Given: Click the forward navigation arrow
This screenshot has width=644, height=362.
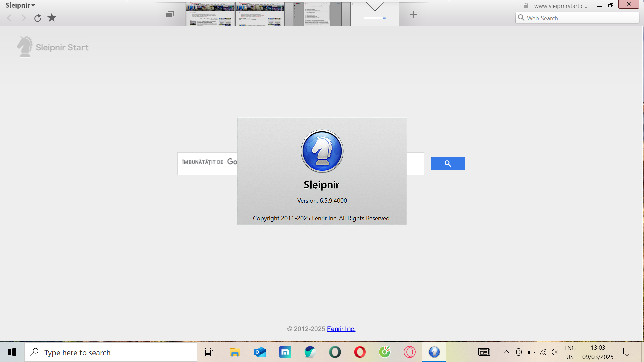Looking at the screenshot, I should (23, 18).
